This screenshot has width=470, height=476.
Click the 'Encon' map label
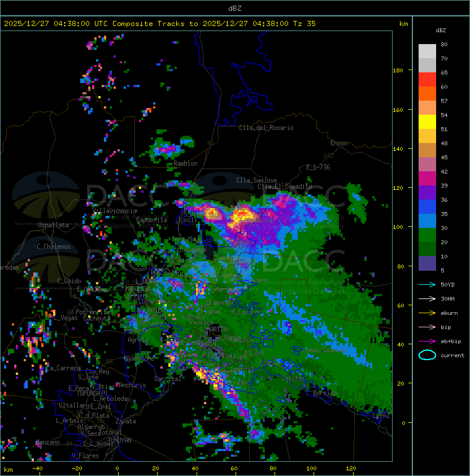339,143
